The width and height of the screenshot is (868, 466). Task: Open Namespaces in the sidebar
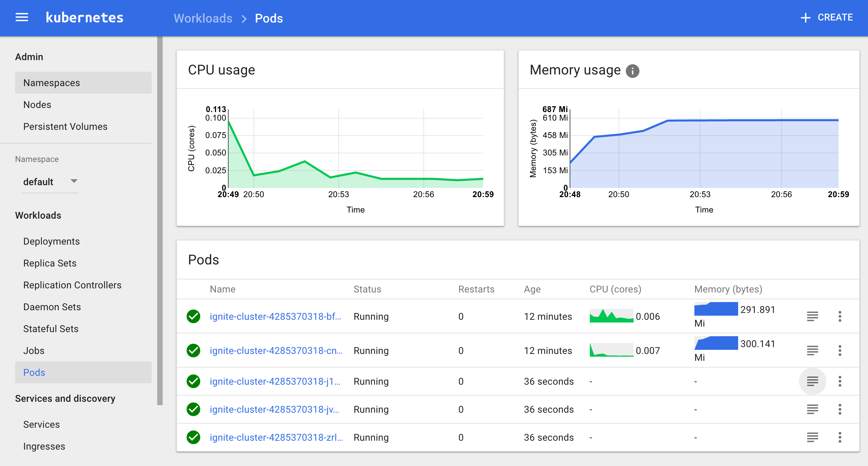pos(83,83)
